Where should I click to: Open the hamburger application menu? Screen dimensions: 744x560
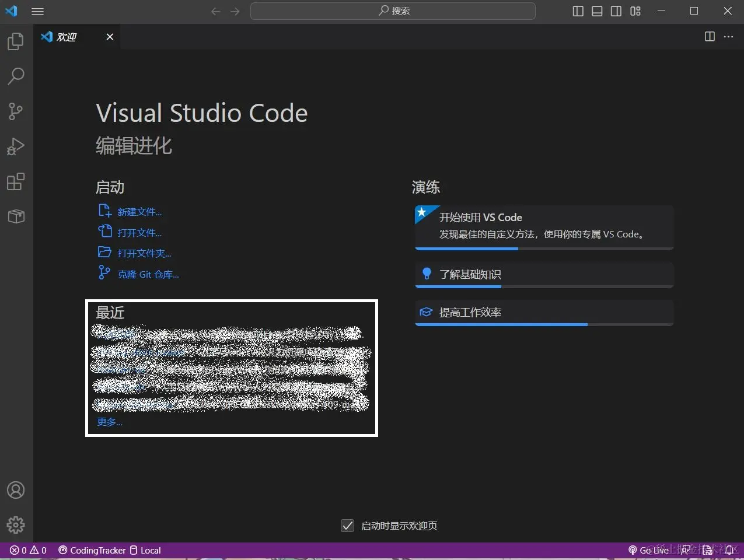point(37,11)
